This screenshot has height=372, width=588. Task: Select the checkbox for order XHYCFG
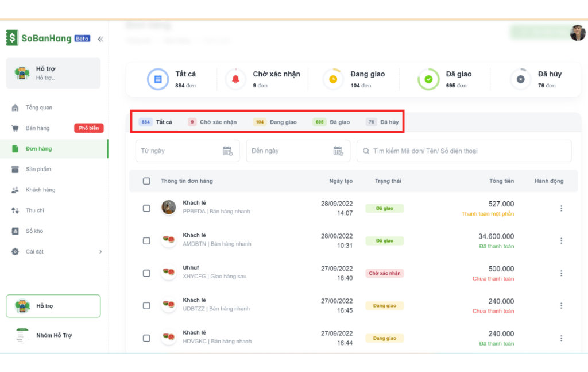[146, 273]
